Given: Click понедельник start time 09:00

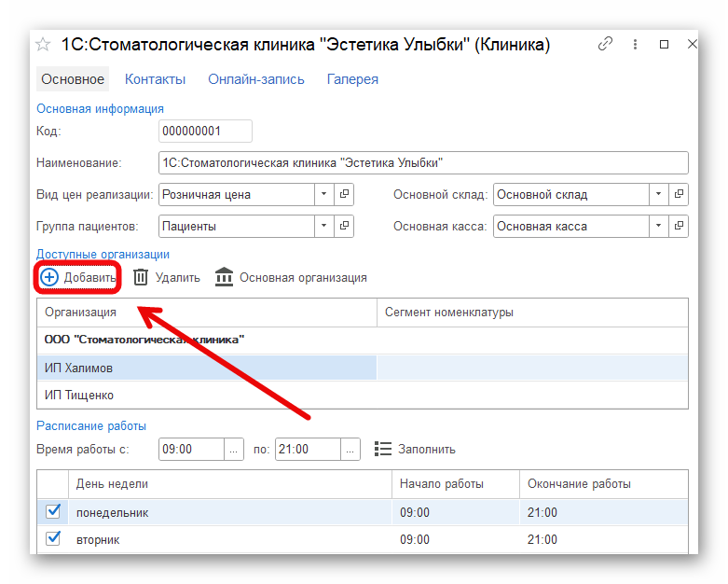Looking at the screenshot, I should [x=456, y=512].
